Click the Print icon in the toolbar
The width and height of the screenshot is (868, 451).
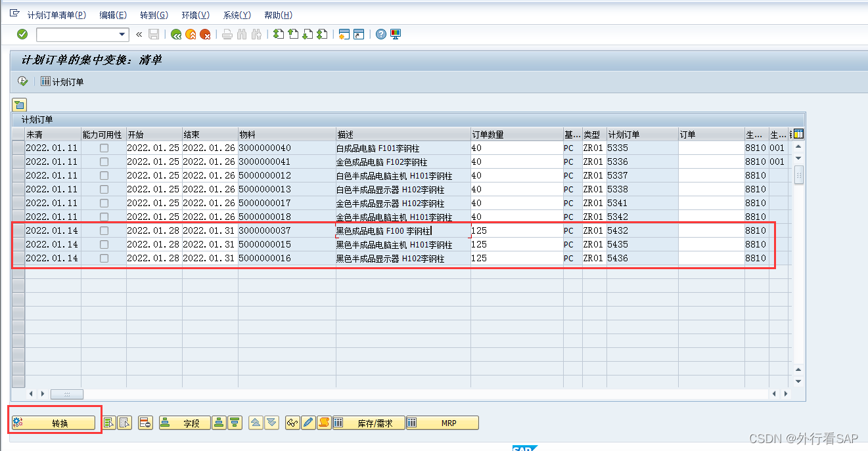(227, 34)
